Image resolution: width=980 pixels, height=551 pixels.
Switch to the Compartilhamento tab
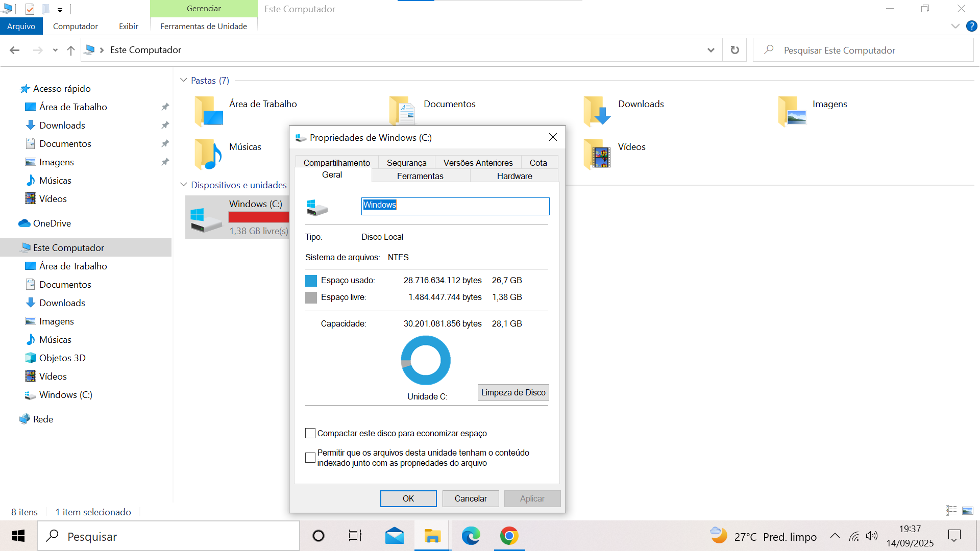(x=337, y=162)
